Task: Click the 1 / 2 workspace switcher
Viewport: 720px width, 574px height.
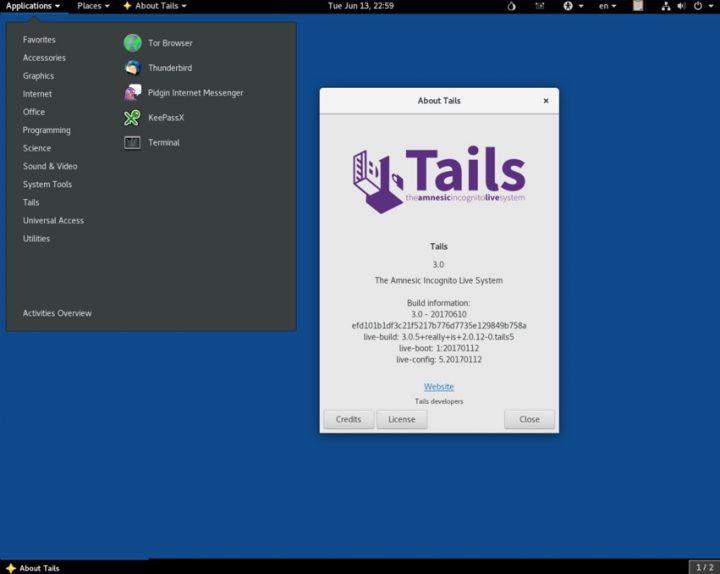Action: tap(703, 567)
